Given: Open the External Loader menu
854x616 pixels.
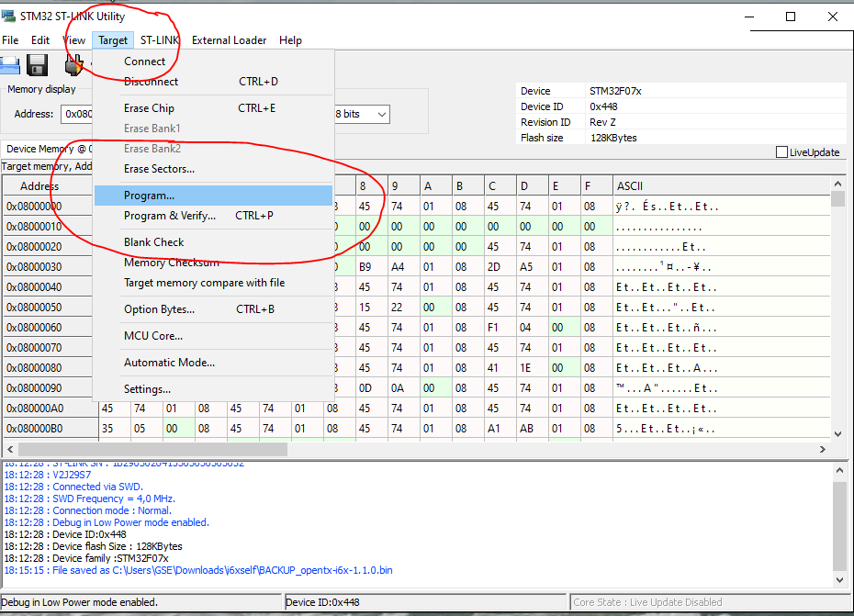Looking at the screenshot, I should point(229,40).
